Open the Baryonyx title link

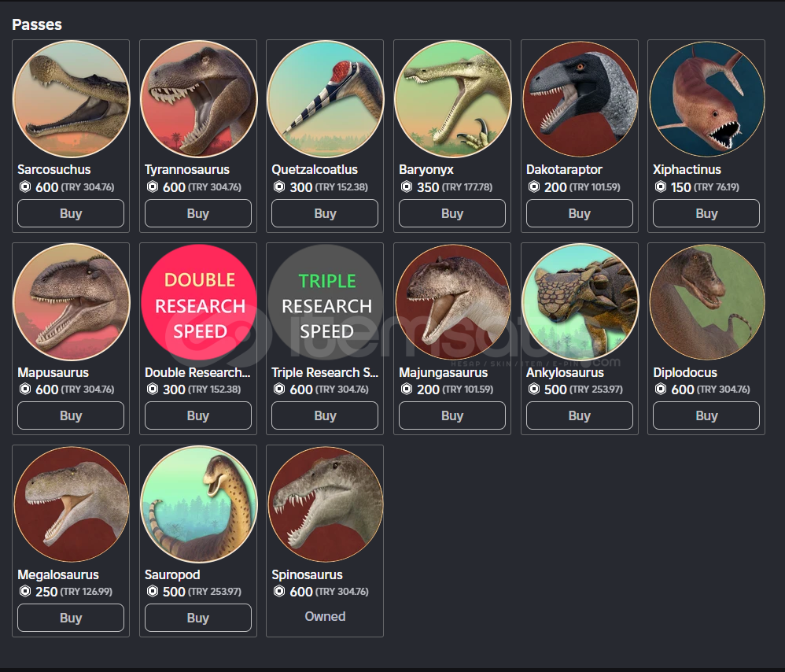pos(426,170)
